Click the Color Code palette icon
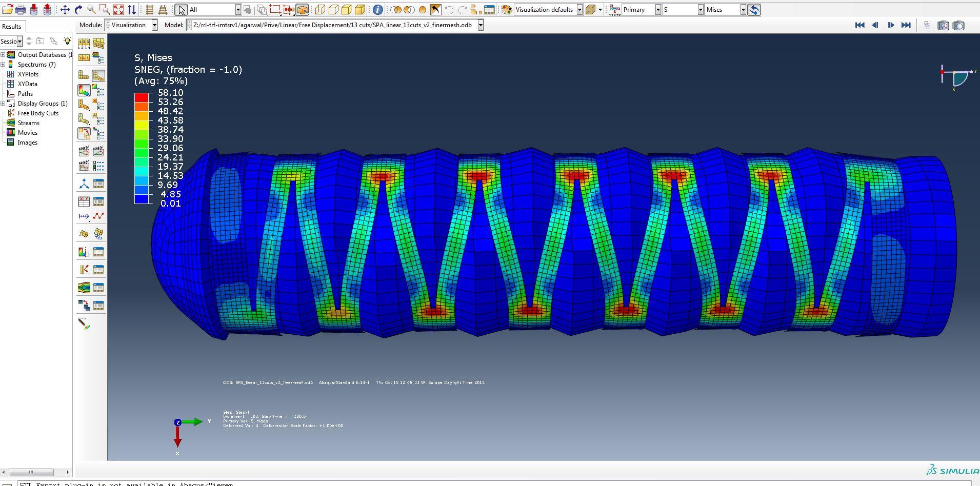 [x=506, y=9]
